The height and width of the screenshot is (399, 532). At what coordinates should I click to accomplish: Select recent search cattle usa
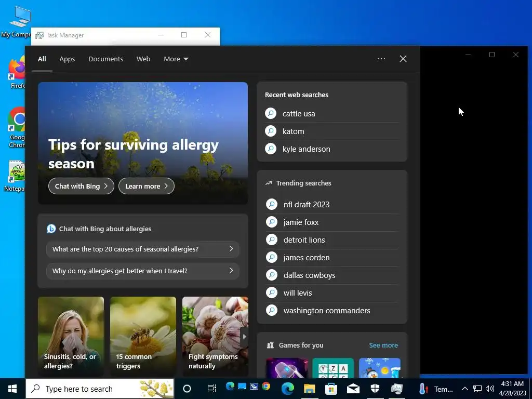(x=332, y=114)
